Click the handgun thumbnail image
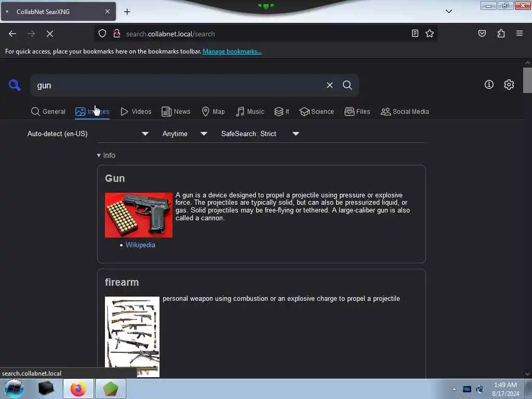 click(x=138, y=215)
